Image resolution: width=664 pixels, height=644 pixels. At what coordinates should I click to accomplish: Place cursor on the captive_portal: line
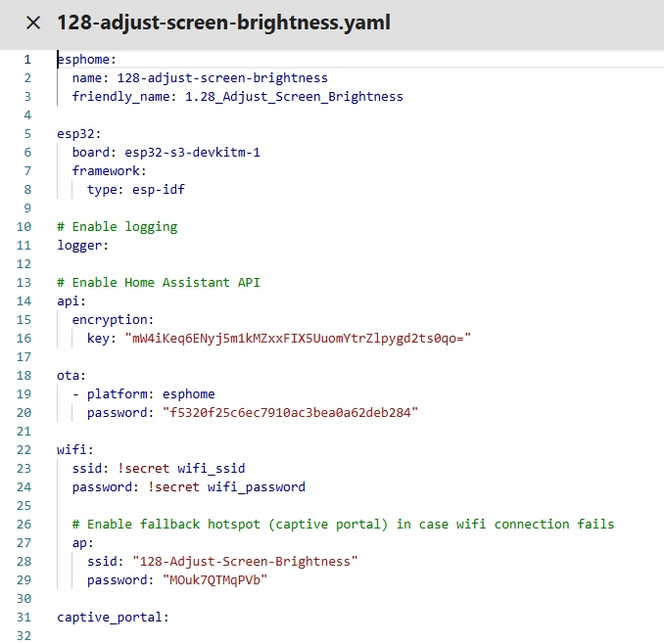pos(113,618)
